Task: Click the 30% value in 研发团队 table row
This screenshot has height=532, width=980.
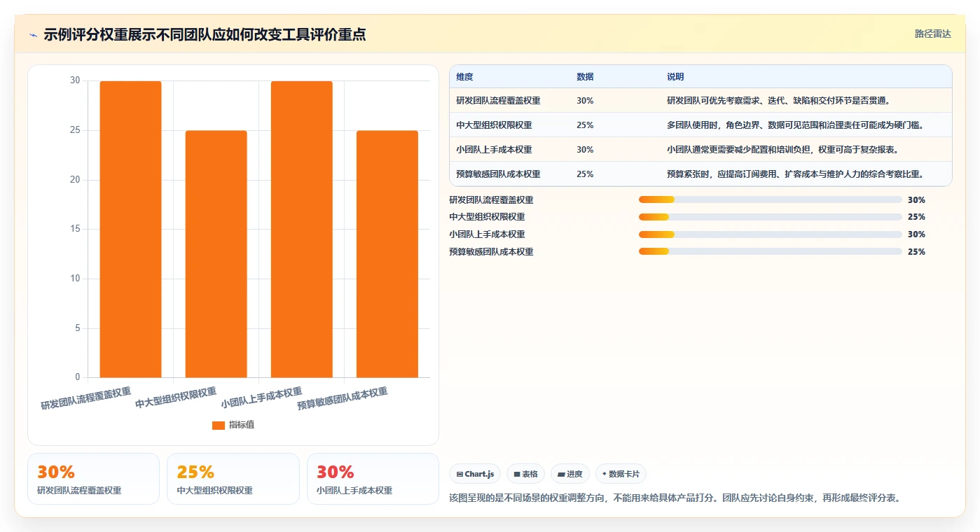Action: coord(585,101)
